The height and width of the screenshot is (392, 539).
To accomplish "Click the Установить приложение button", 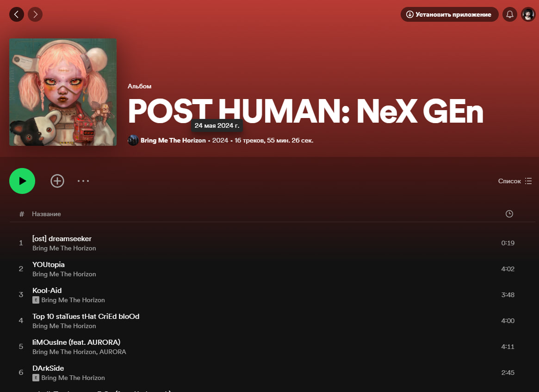I will click(x=449, y=14).
